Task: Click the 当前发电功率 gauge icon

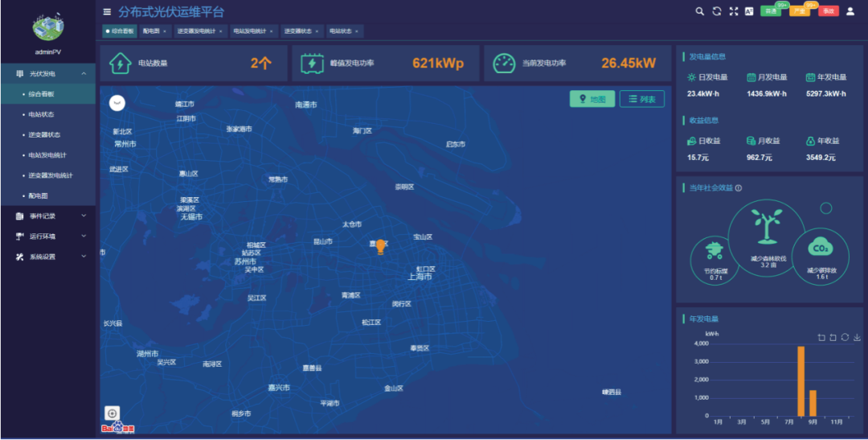Action: coord(504,64)
